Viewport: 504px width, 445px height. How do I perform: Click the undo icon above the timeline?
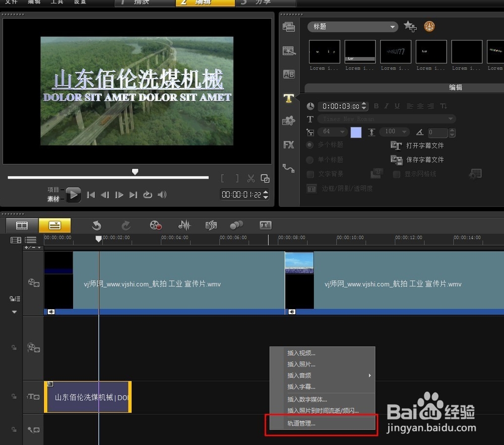coord(97,226)
